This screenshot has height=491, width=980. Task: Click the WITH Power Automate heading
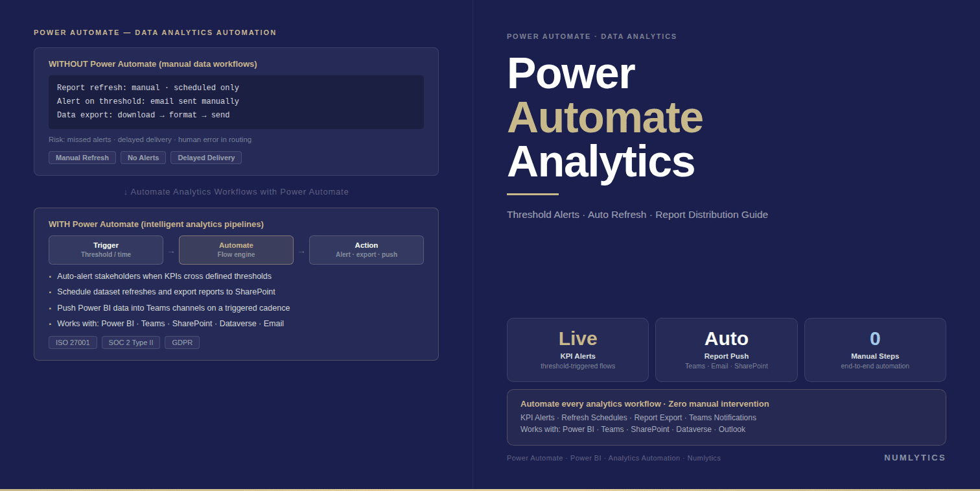point(156,224)
